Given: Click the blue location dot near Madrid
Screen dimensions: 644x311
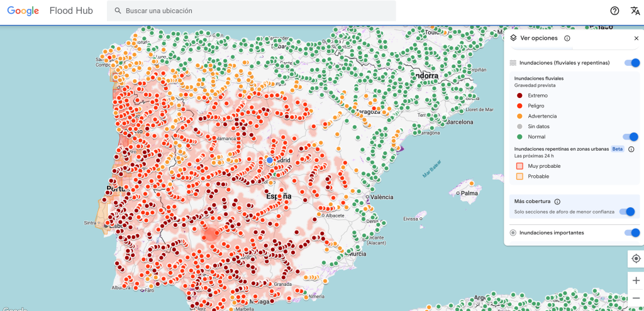Looking at the screenshot, I should coord(270,160).
